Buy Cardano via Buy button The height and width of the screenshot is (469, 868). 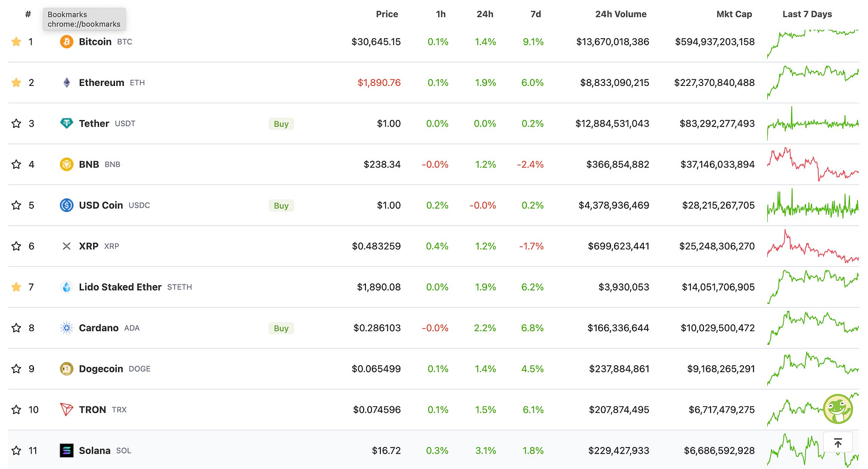pyautogui.click(x=281, y=328)
